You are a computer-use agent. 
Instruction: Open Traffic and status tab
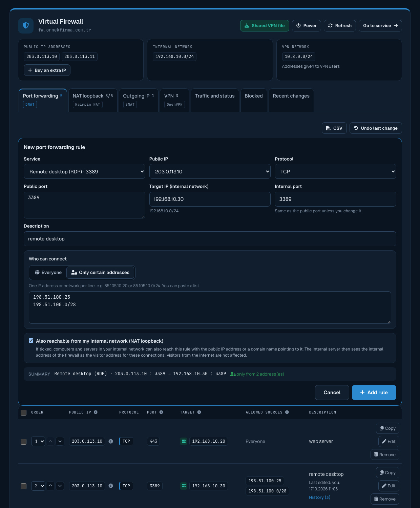[215, 100]
